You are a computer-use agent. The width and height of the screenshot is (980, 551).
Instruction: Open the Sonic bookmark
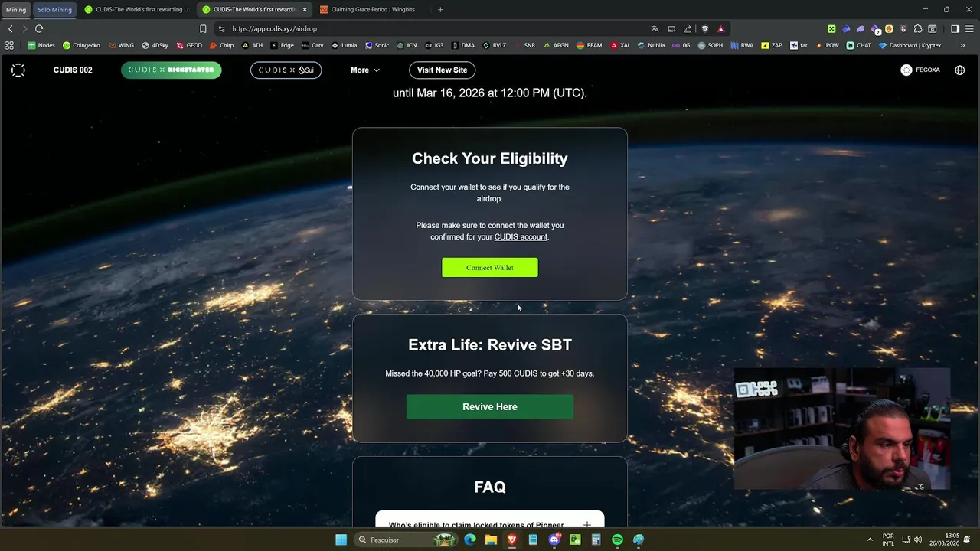377,45
